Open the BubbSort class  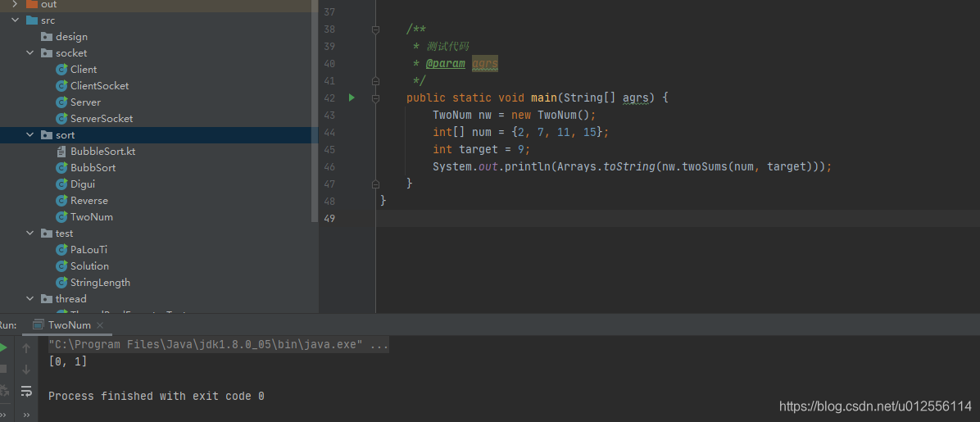(85, 167)
